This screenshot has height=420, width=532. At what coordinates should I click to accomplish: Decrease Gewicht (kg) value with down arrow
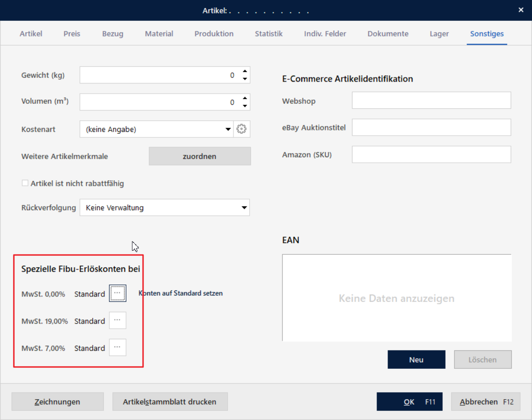[245, 79]
